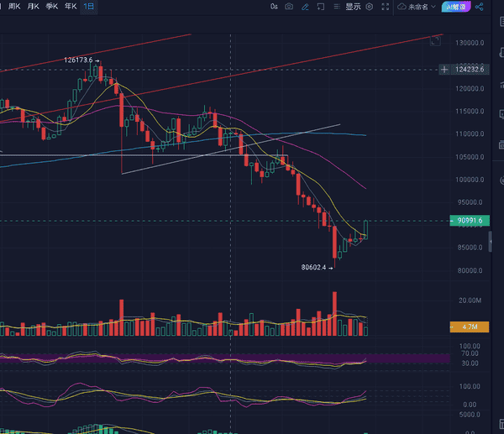Image resolution: width=504 pixels, height=434 pixels.
Task: Switch to 周K weekly candles
Action: [x=14, y=6]
